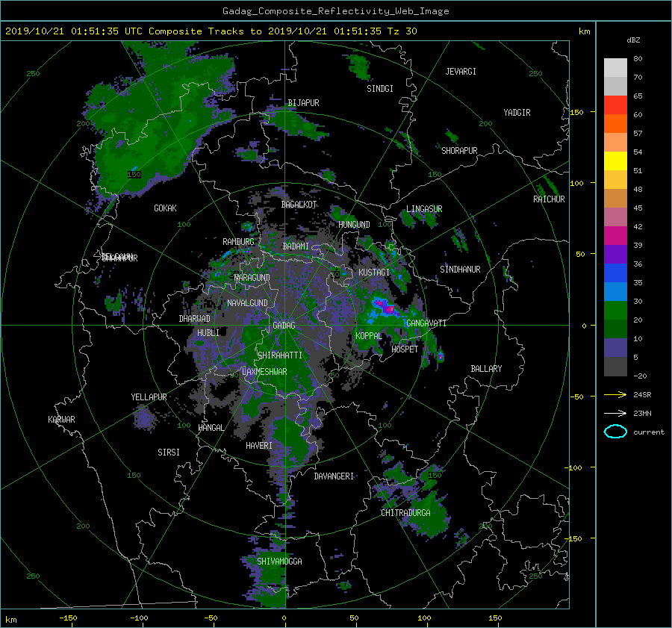672x628 pixels.
Task: Click the -150 tick on bottom axis
Action: click(68, 618)
